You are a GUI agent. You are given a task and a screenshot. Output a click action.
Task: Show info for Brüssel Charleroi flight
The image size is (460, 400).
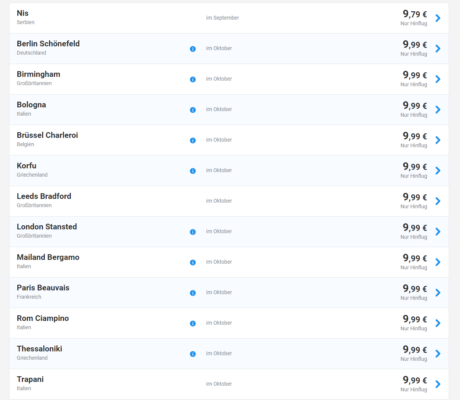(193, 140)
